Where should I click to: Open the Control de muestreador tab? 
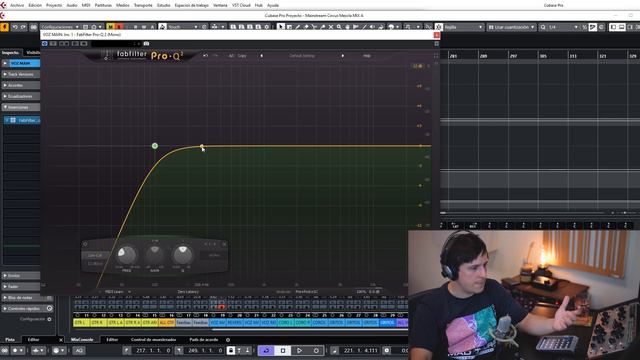pyautogui.click(x=153, y=340)
